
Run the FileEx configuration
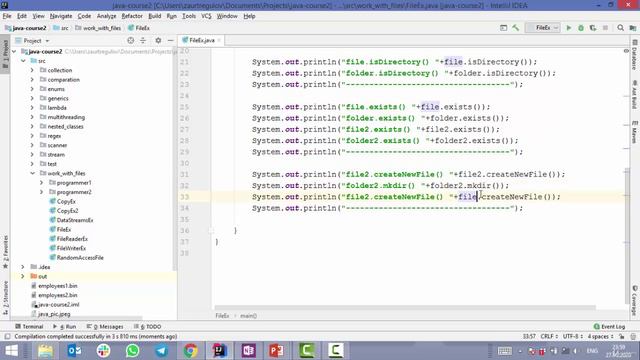pyautogui.click(x=569, y=28)
